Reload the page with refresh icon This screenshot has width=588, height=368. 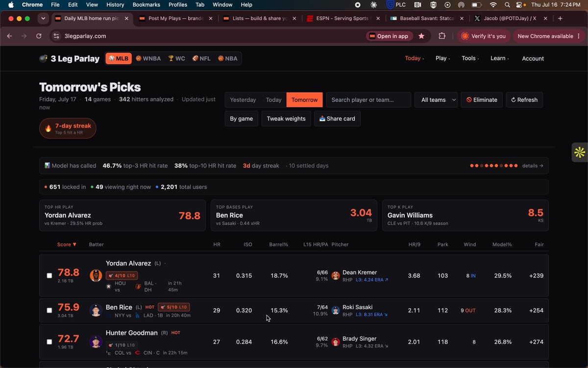tap(39, 36)
